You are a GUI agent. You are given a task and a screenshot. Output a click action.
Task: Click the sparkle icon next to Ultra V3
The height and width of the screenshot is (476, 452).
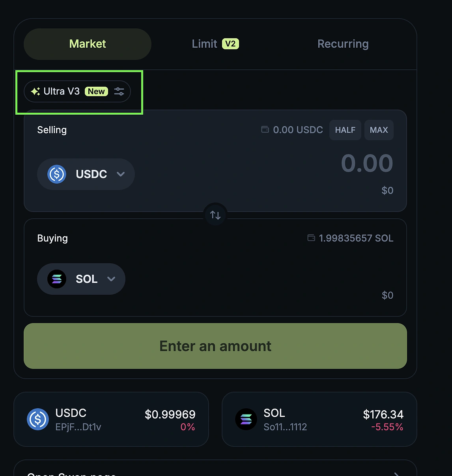tap(35, 91)
